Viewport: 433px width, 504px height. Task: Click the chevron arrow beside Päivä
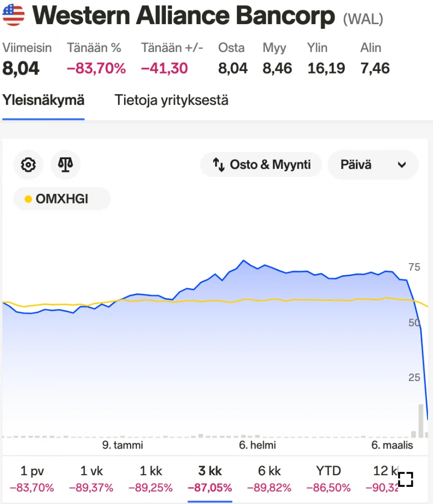(x=402, y=165)
